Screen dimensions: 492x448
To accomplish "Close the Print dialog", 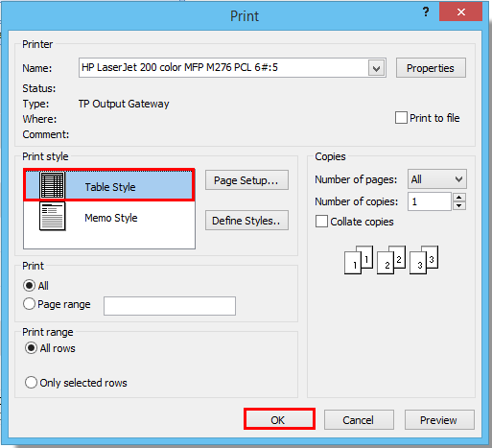I will click(x=460, y=12).
